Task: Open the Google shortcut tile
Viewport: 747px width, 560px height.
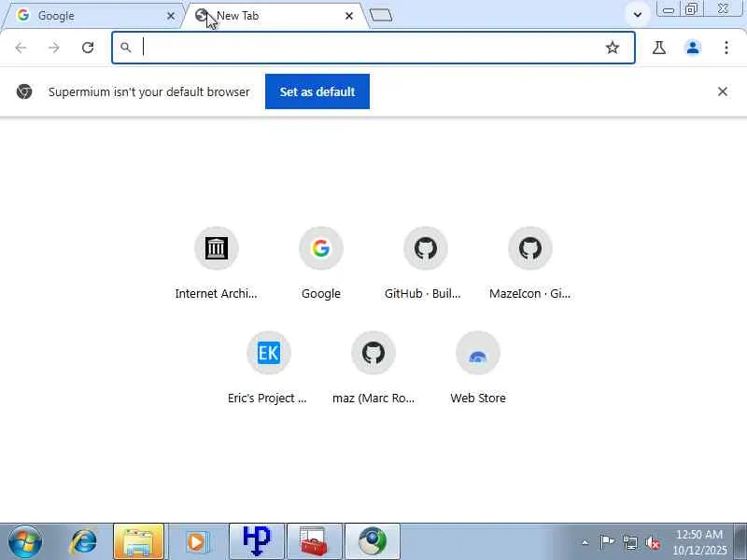Action: 321,264
